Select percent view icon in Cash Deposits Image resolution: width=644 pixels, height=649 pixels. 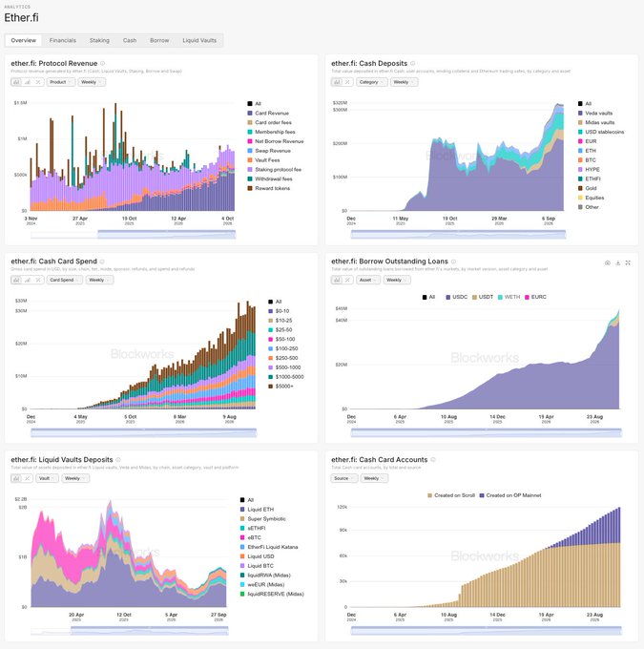(x=347, y=82)
